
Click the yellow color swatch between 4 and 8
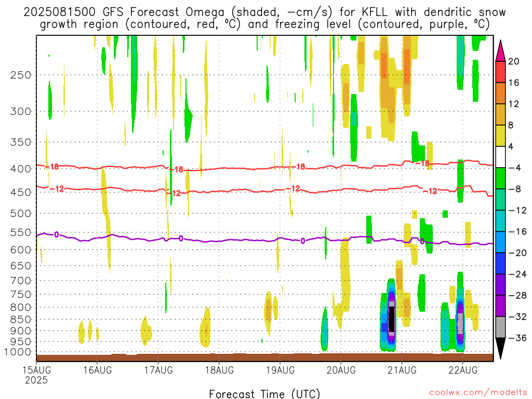coord(500,136)
